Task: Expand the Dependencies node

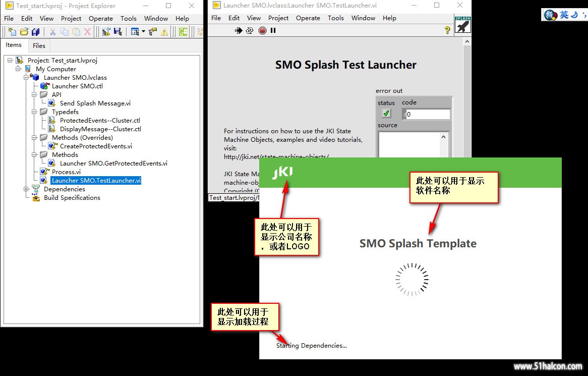Action: [26, 189]
